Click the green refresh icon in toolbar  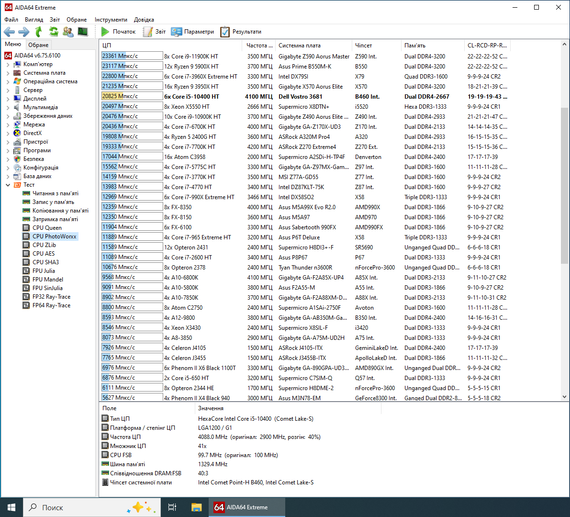pos(53,32)
